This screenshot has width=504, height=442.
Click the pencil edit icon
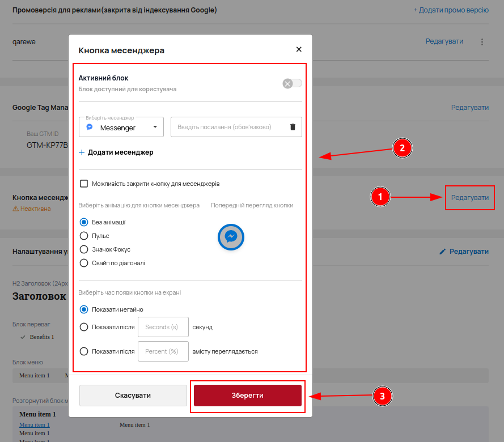[443, 252]
